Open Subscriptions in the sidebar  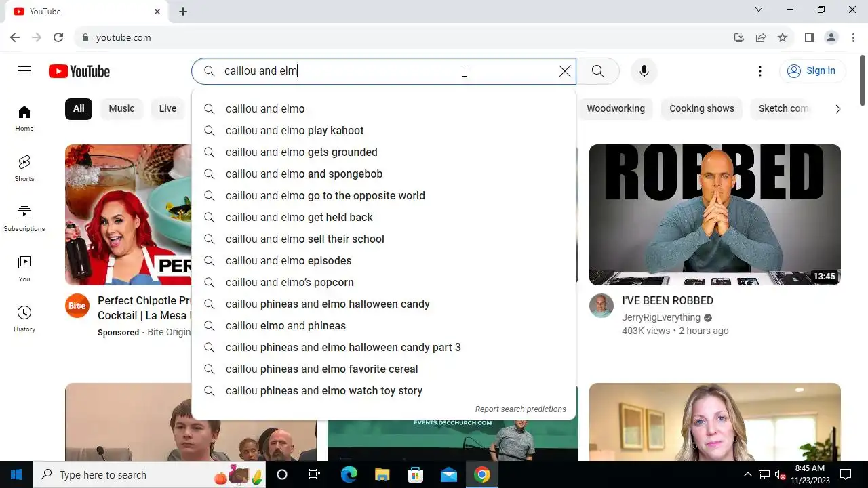pyautogui.click(x=24, y=219)
